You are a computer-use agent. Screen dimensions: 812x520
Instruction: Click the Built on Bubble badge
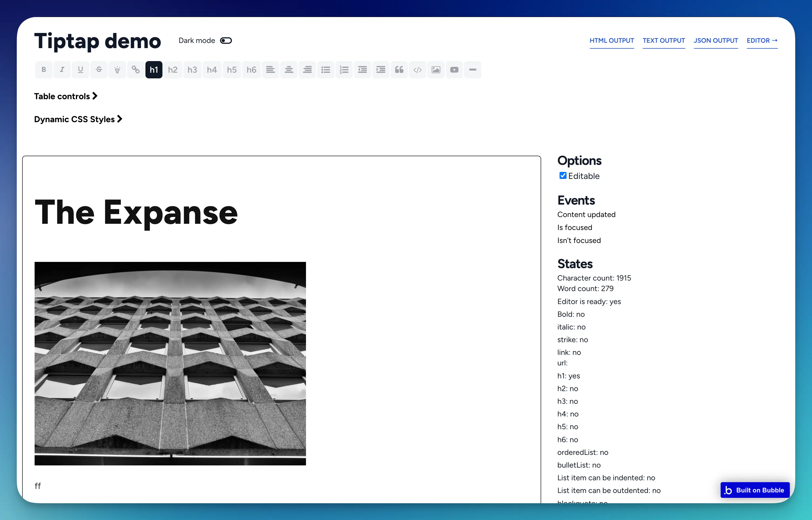[755, 490]
